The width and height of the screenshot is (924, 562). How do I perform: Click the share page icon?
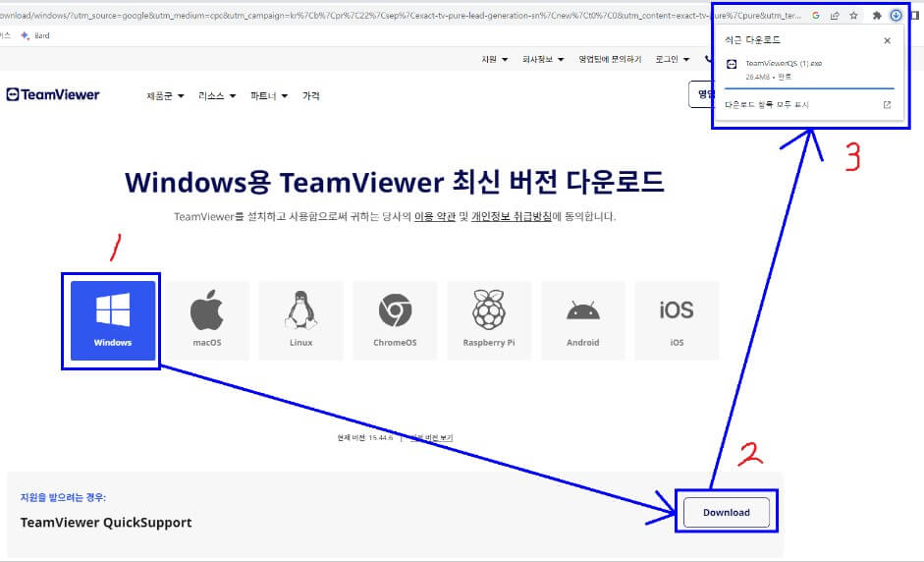pyautogui.click(x=835, y=16)
